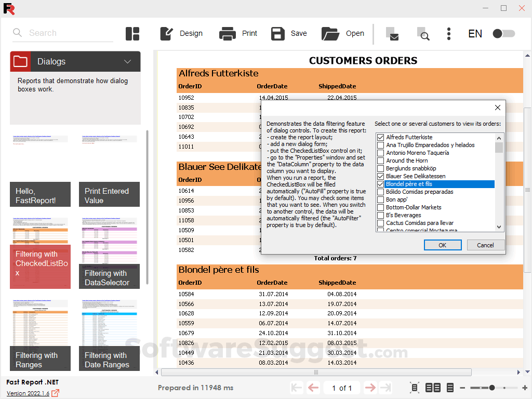This screenshot has height=399, width=532.
Task: Confirm customer selection with OK
Action: pyautogui.click(x=443, y=245)
